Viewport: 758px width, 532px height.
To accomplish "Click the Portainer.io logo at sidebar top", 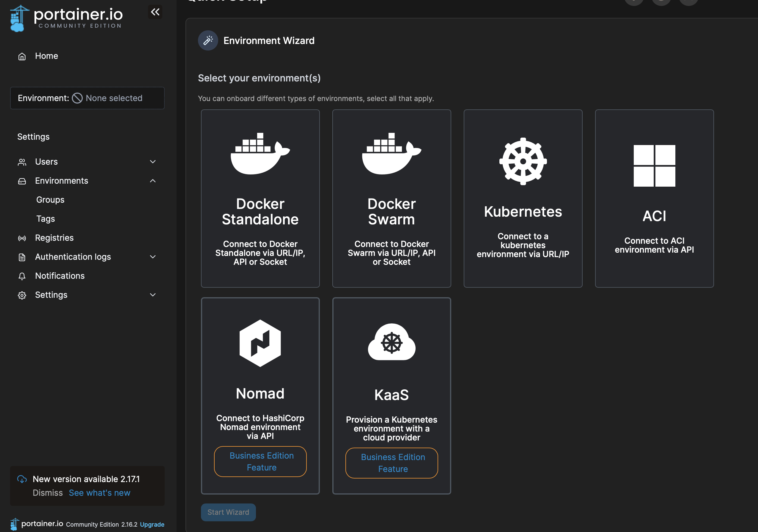I will point(66,18).
